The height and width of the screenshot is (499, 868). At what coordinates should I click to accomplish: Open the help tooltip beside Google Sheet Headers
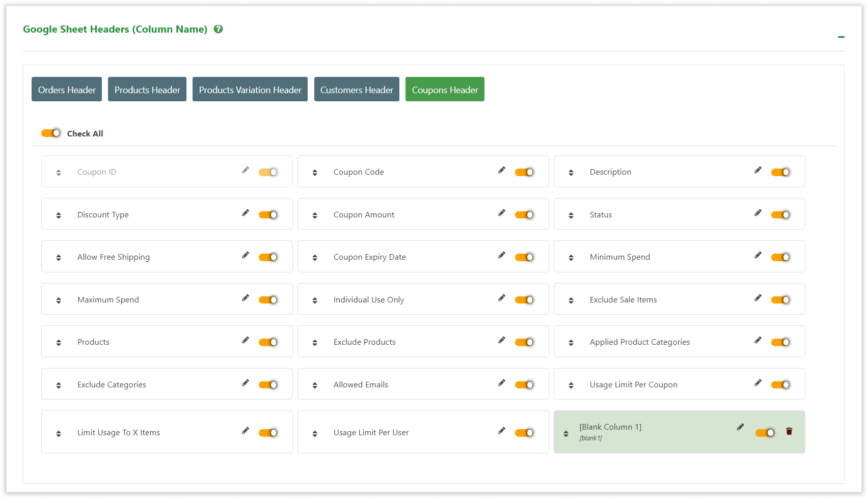[x=218, y=29]
